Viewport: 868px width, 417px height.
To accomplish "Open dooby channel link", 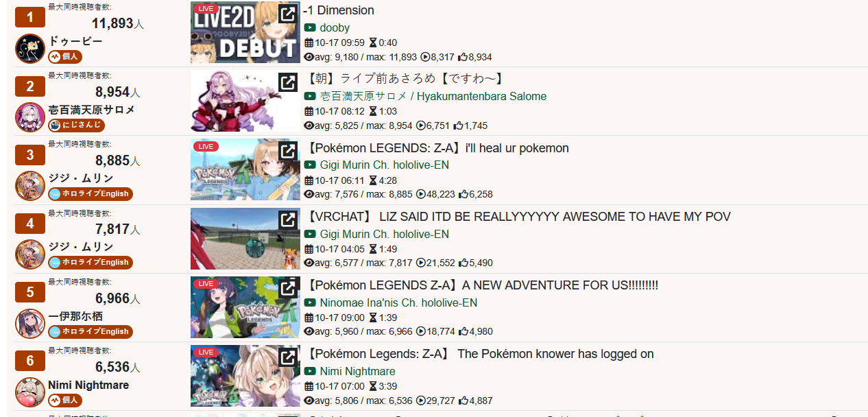I will [x=335, y=28].
